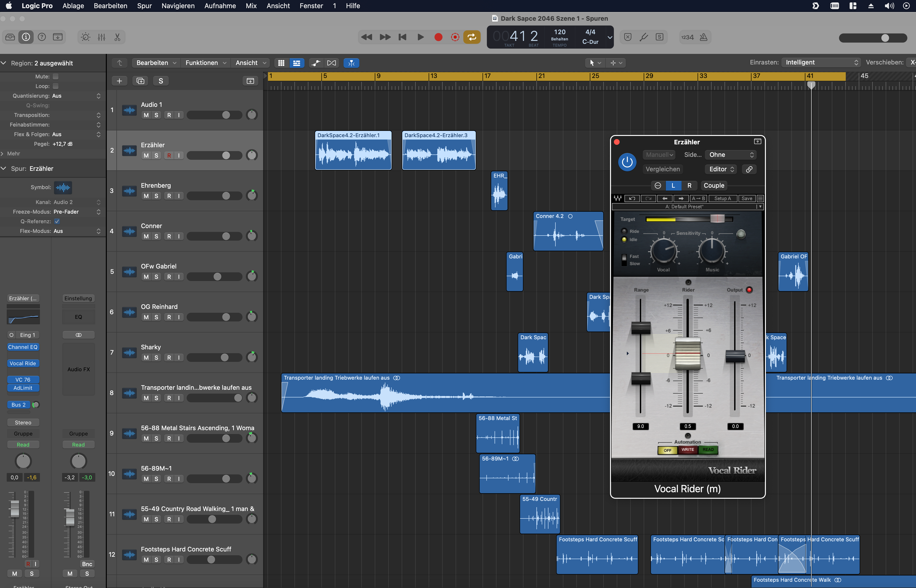The width and height of the screenshot is (916, 588).
Task: Click the Rewind transport button
Action: tap(366, 37)
